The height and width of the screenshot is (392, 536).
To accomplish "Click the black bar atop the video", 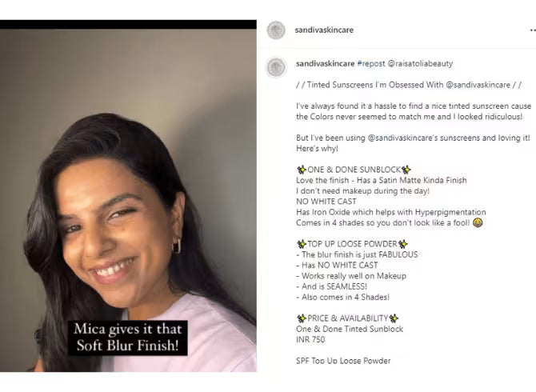I will click(128, 24).
